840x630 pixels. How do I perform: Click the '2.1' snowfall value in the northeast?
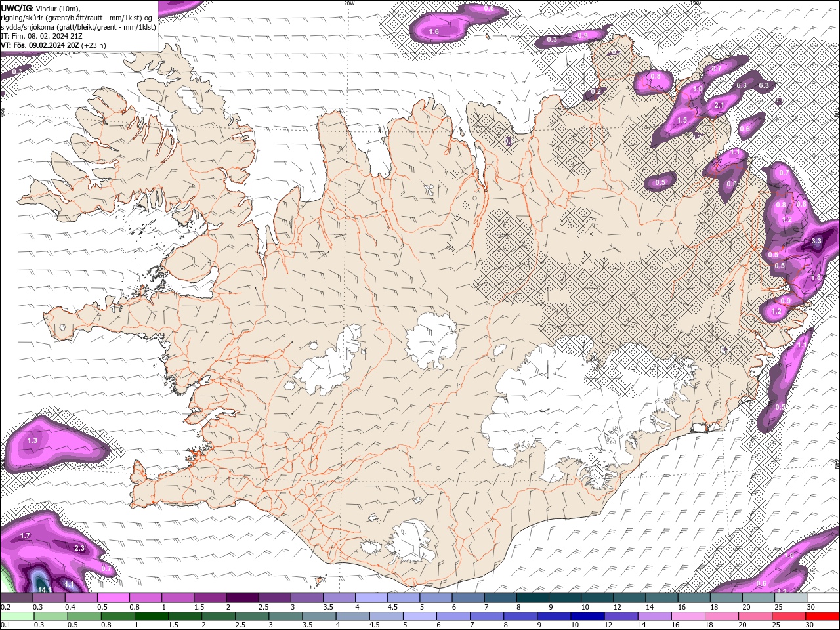pos(719,106)
